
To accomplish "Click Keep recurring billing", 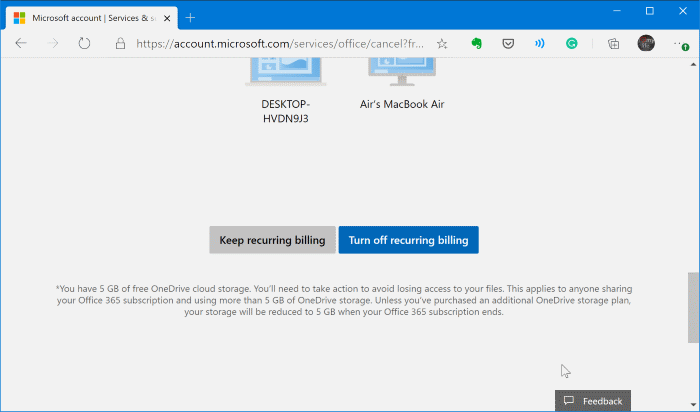I will pos(272,240).
